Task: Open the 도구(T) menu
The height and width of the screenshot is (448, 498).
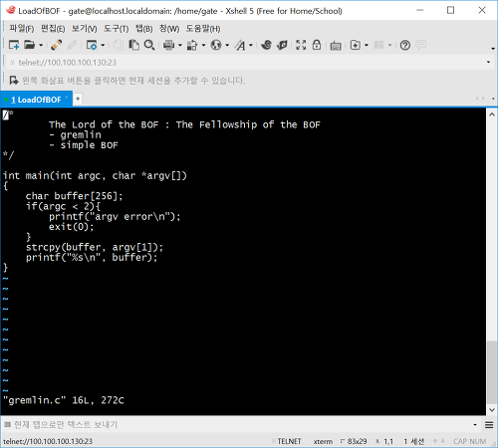Action: (117, 29)
